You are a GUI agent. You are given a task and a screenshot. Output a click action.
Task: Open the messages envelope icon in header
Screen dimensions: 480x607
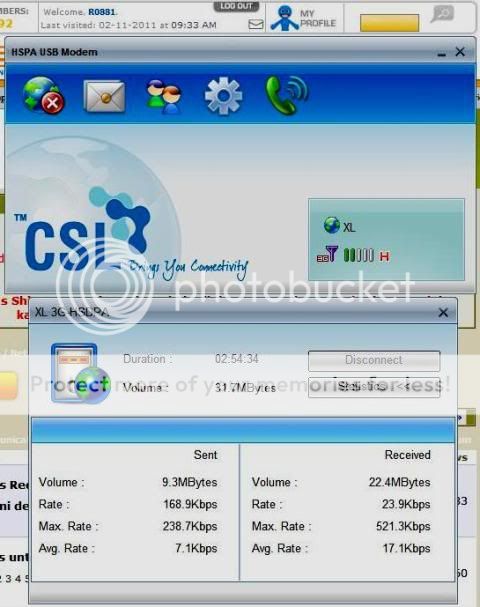(x=255, y=24)
